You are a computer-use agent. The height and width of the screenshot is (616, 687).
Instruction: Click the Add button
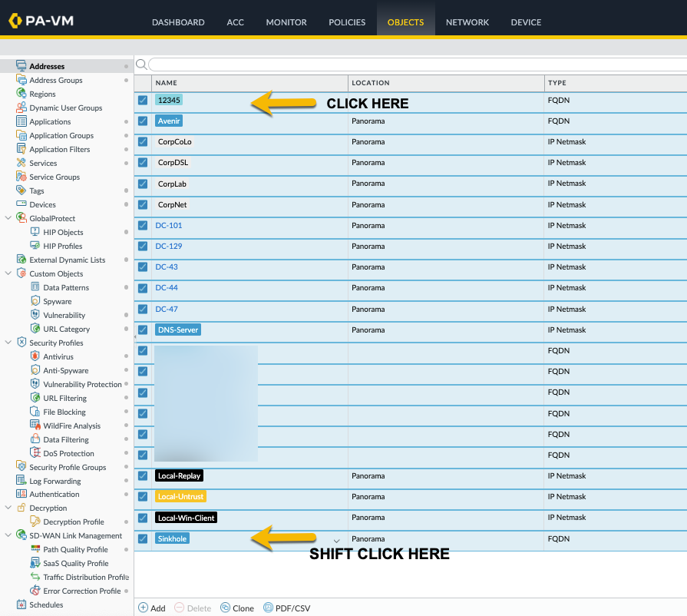(152, 608)
